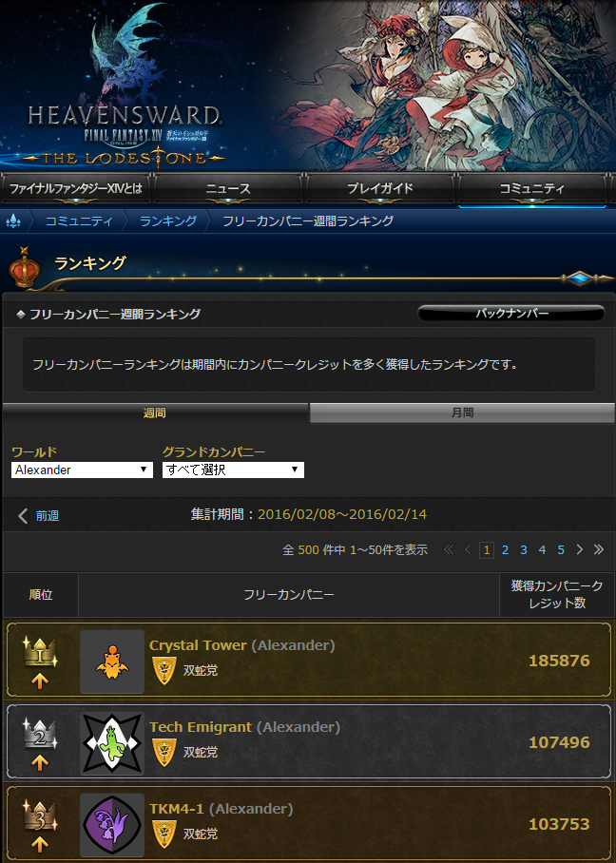This screenshot has height=863, width=616.
Task: Click the Twin Adder emblem under Crystal Tower
Action: (x=164, y=670)
